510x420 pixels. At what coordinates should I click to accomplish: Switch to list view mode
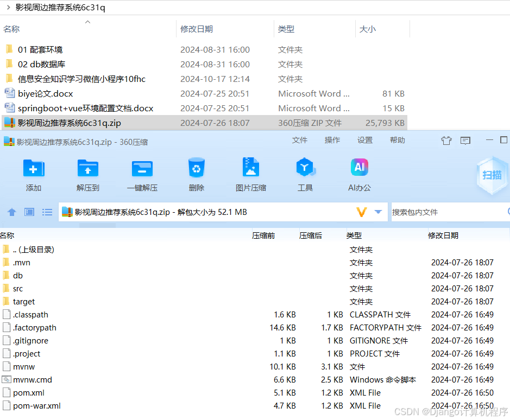tap(47, 212)
